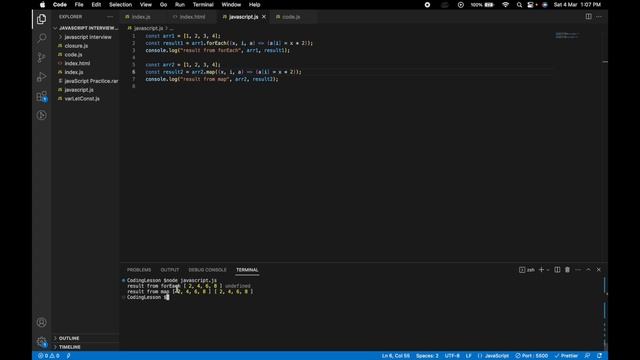This screenshot has height=360, width=640.
Task: Split the editor right
Action: pyautogui.click(x=589, y=17)
